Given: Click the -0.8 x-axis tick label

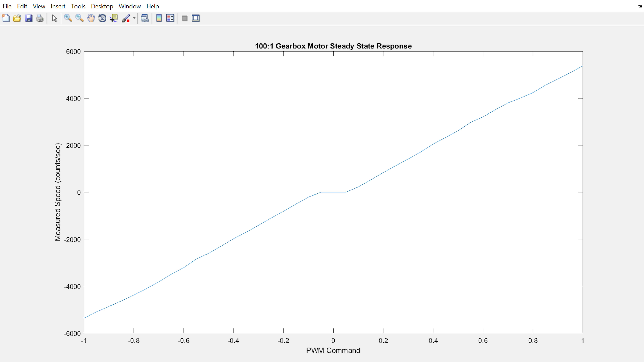Looking at the screenshot, I should click(134, 341).
